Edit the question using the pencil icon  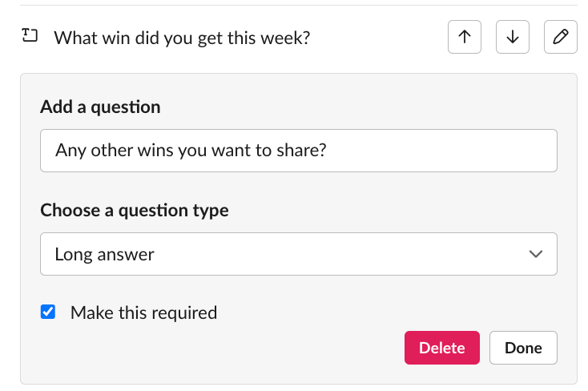pyautogui.click(x=560, y=37)
